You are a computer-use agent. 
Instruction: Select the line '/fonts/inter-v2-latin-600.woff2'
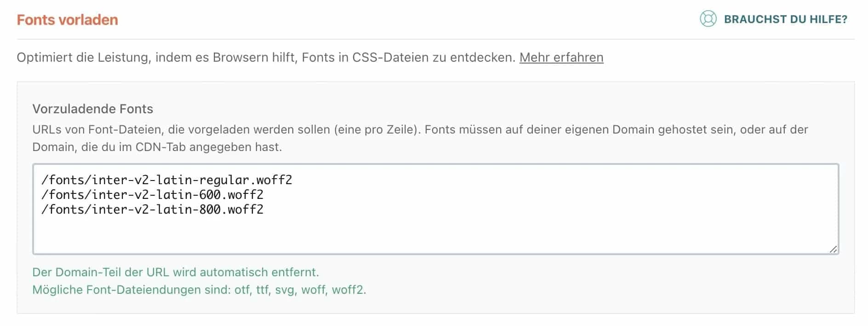pyautogui.click(x=153, y=195)
